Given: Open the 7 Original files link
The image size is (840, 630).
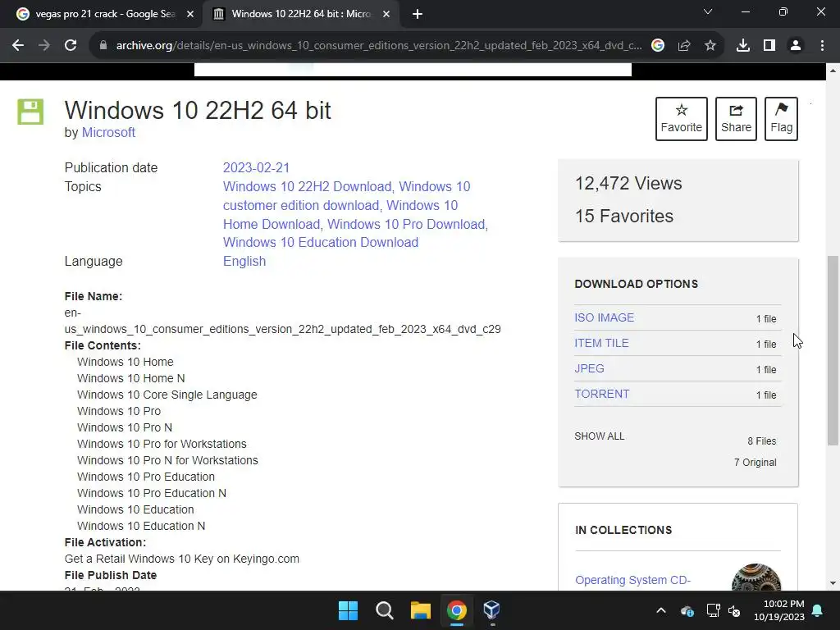Looking at the screenshot, I should tap(755, 463).
